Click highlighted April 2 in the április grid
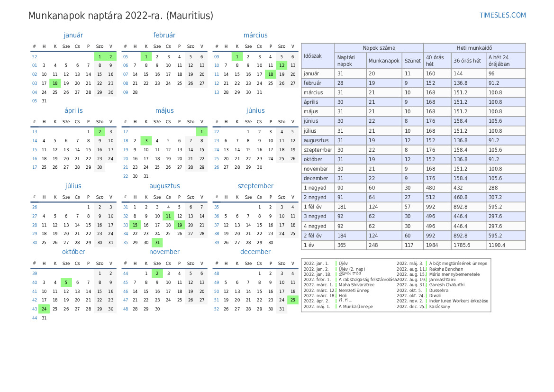Screen dimensions: 554x392 coord(100,131)
